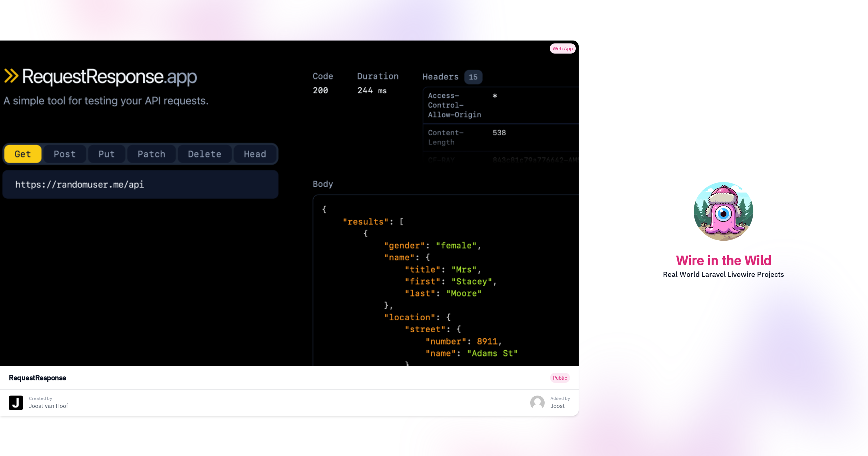Open the RequestResponse project title
Image resolution: width=868 pixels, height=456 pixels.
click(38, 378)
